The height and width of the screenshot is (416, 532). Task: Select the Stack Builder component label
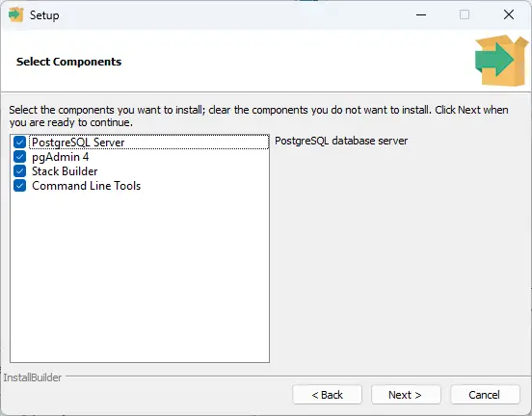pos(65,171)
